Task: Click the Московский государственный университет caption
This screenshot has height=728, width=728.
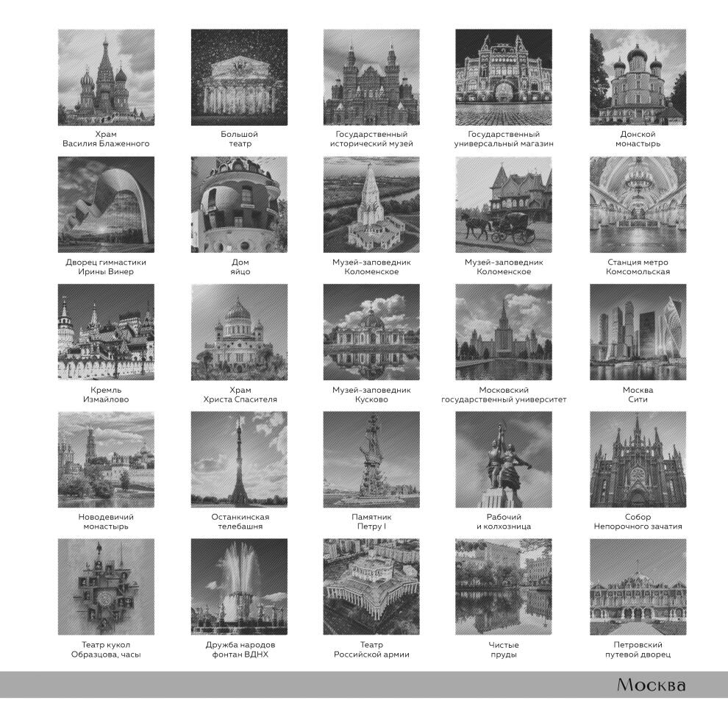Action: tap(504, 395)
